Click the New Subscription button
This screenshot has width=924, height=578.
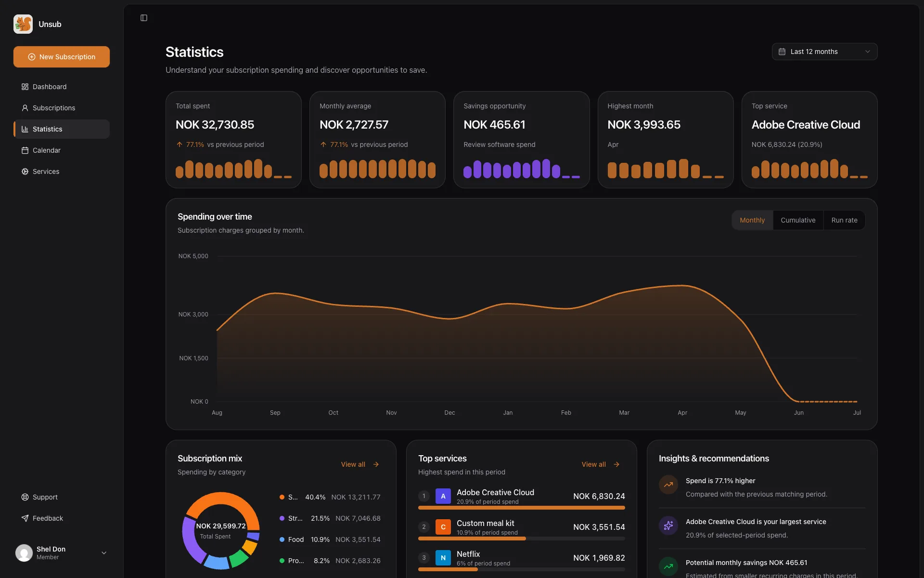coord(62,57)
